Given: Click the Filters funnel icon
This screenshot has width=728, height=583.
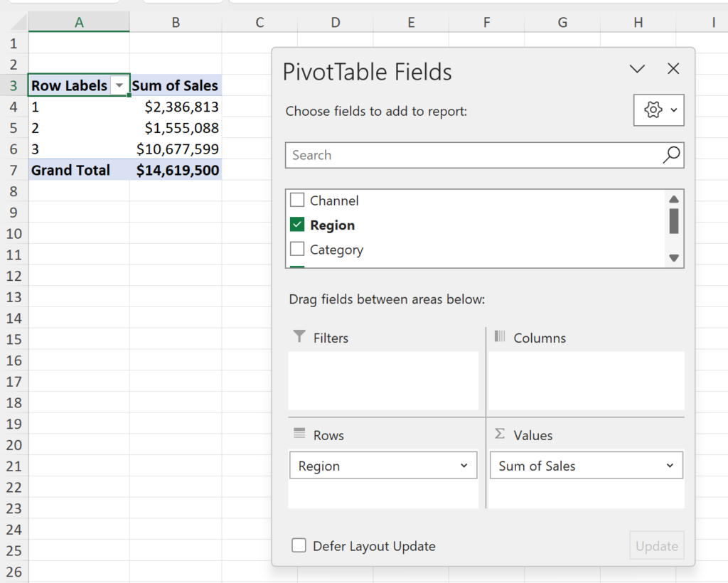Looking at the screenshot, I should click(x=299, y=336).
